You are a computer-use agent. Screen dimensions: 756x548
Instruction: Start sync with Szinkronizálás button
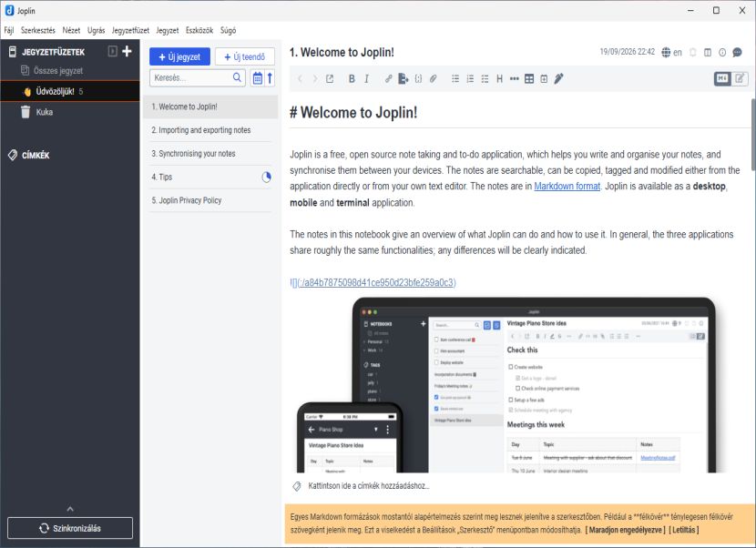pyautogui.click(x=70, y=528)
